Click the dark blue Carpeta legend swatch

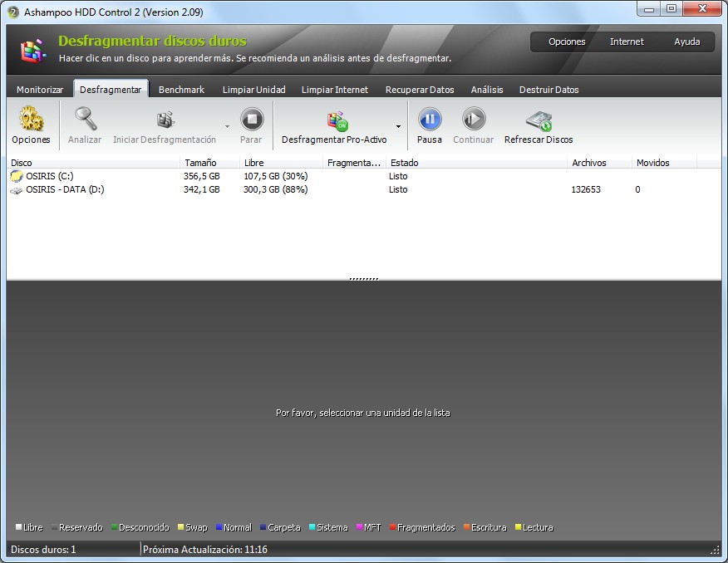(x=263, y=527)
